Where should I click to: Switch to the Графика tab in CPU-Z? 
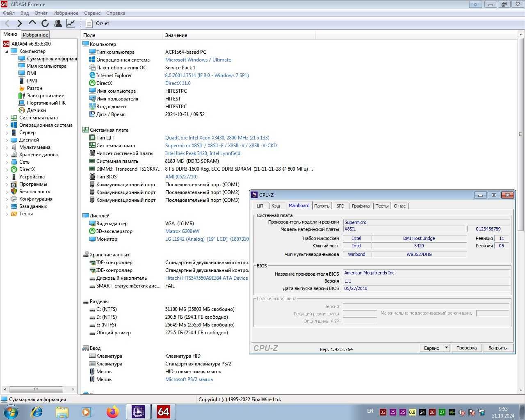pos(361,206)
